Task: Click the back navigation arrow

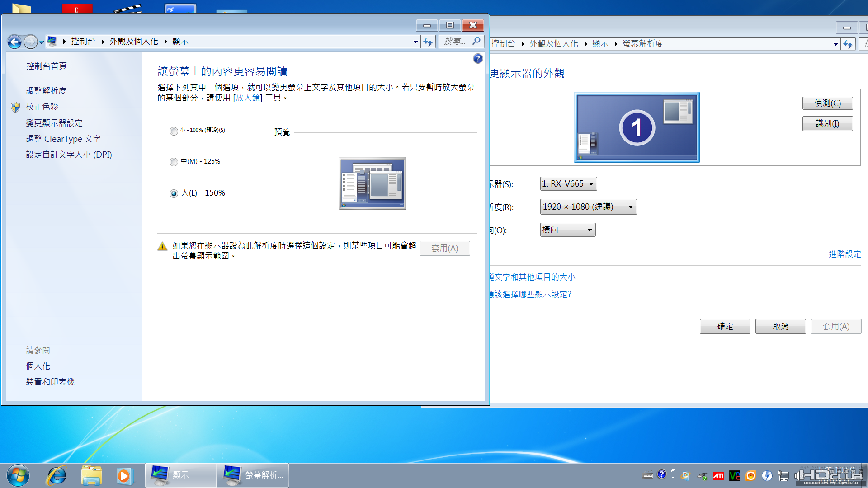Action: point(14,42)
